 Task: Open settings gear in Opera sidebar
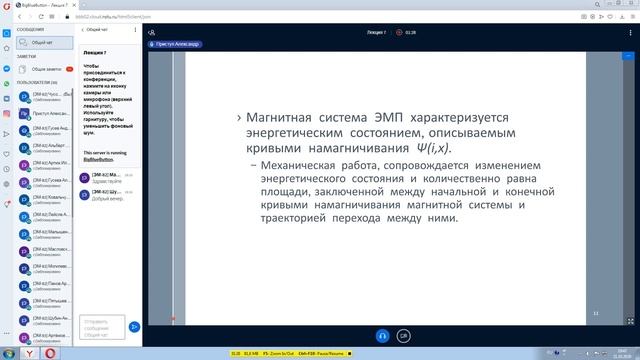7,184
